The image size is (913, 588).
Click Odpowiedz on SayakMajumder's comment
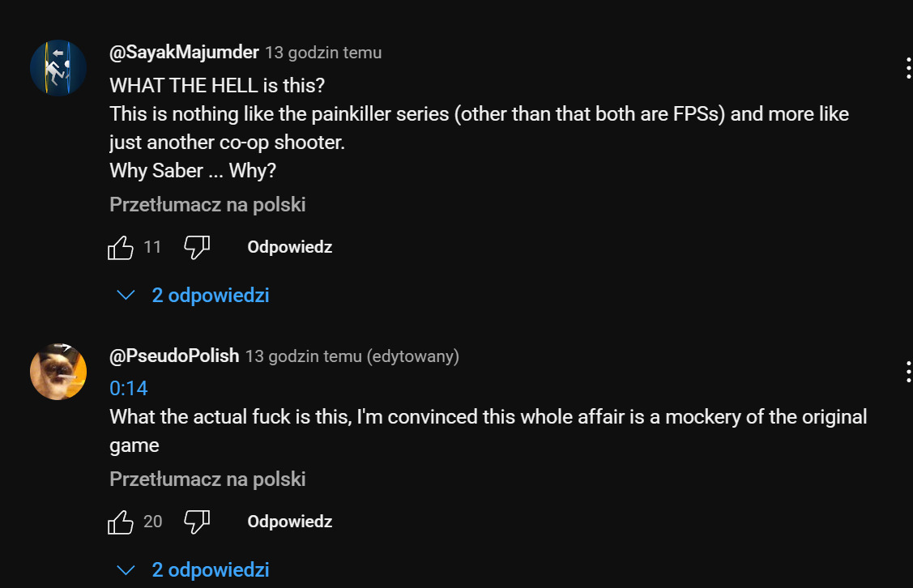pyautogui.click(x=289, y=248)
